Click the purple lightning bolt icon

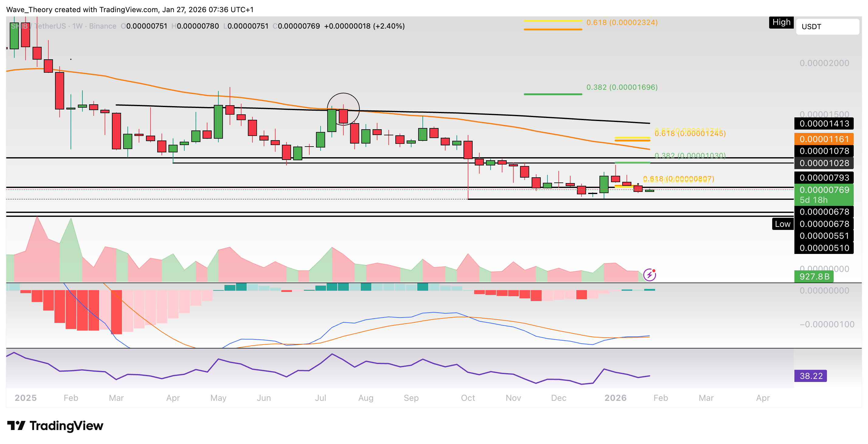pos(649,275)
